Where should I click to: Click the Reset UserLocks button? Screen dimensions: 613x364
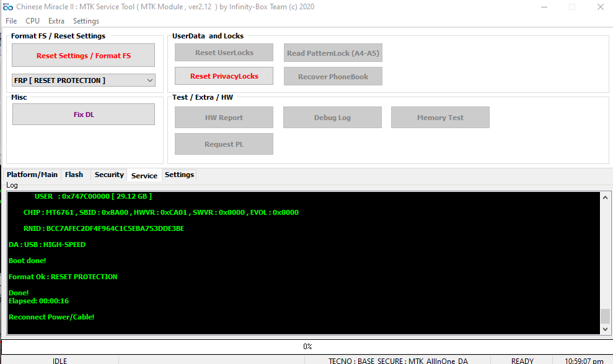point(224,53)
